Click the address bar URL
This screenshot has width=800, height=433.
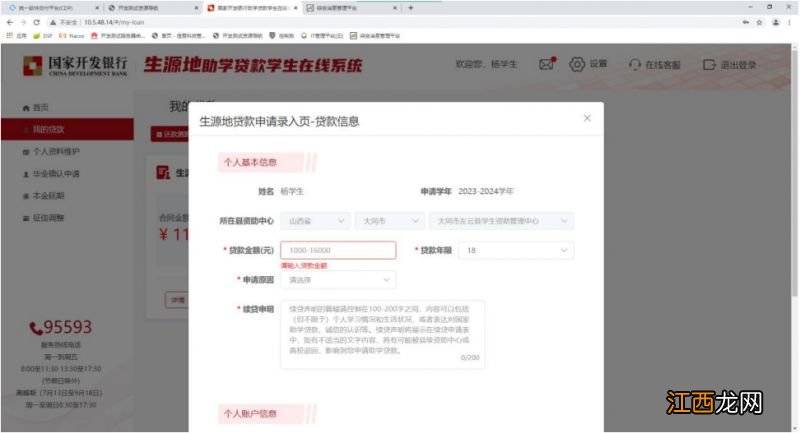pos(114,22)
